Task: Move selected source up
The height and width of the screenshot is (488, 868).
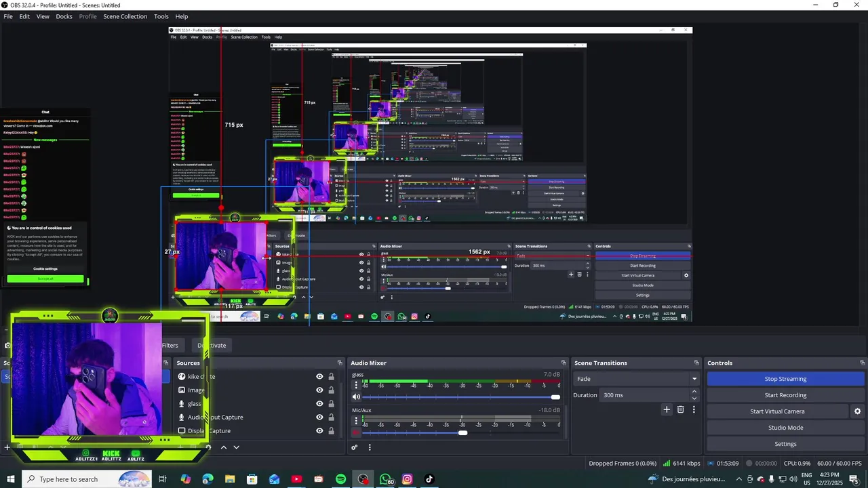Action: pyautogui.click(x=224, y=447)
